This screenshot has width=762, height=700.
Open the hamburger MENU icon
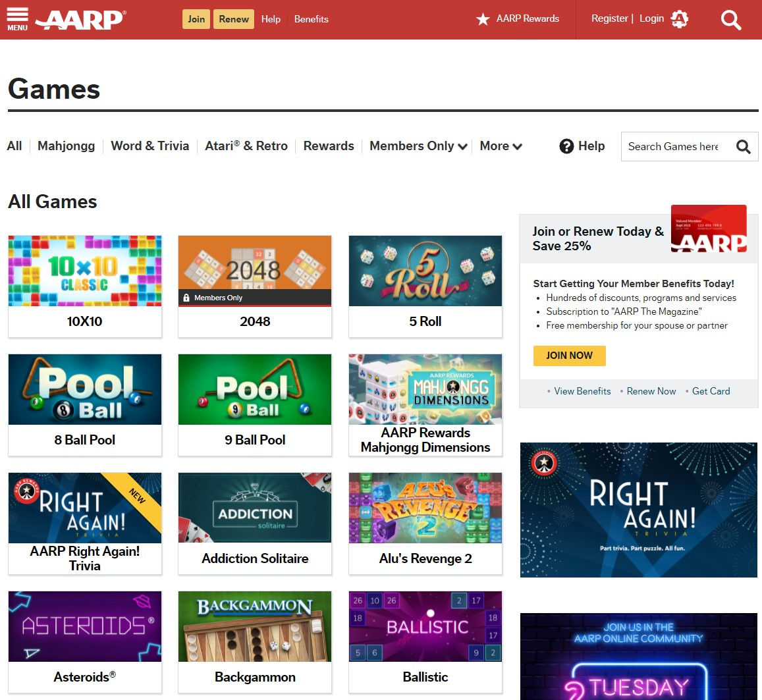18,19
